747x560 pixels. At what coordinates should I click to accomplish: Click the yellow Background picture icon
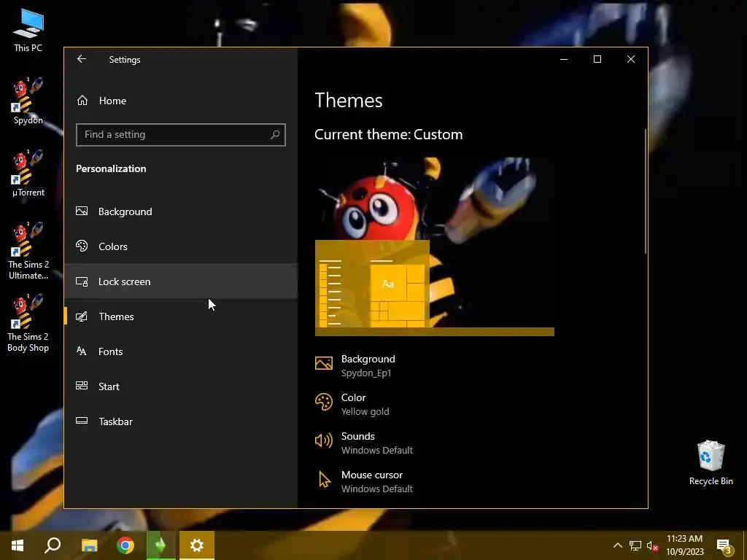[323, 363]
